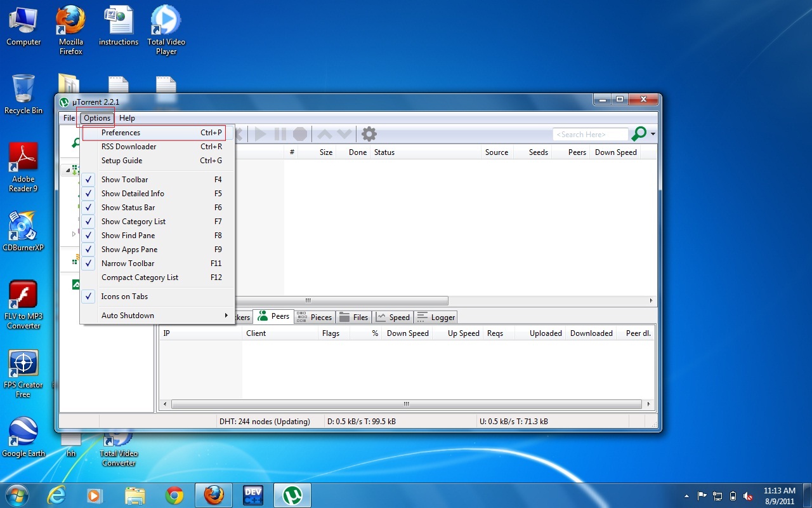Toggle Icons on Tabs option
This screenshot has width=812, height=508.
pos(158,297)
